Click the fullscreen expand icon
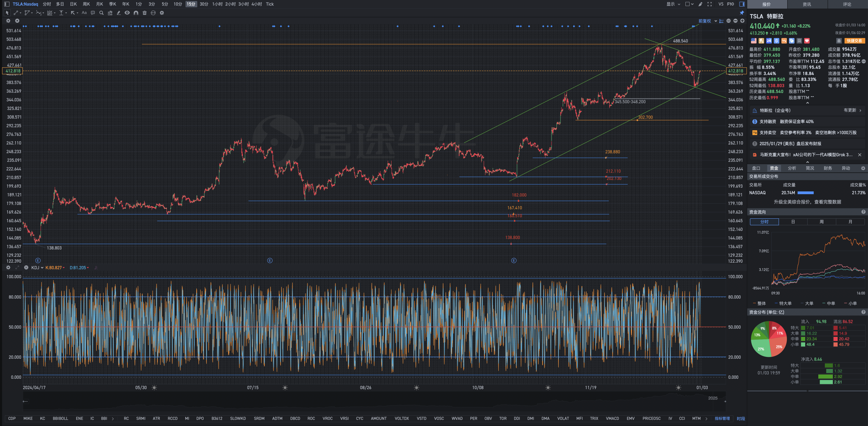 pos(710,4)
